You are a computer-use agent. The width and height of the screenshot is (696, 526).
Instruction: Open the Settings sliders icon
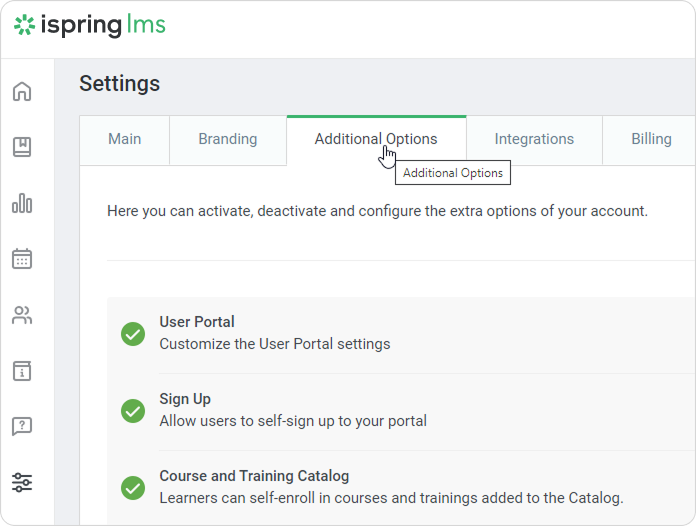tap(22, 482)
